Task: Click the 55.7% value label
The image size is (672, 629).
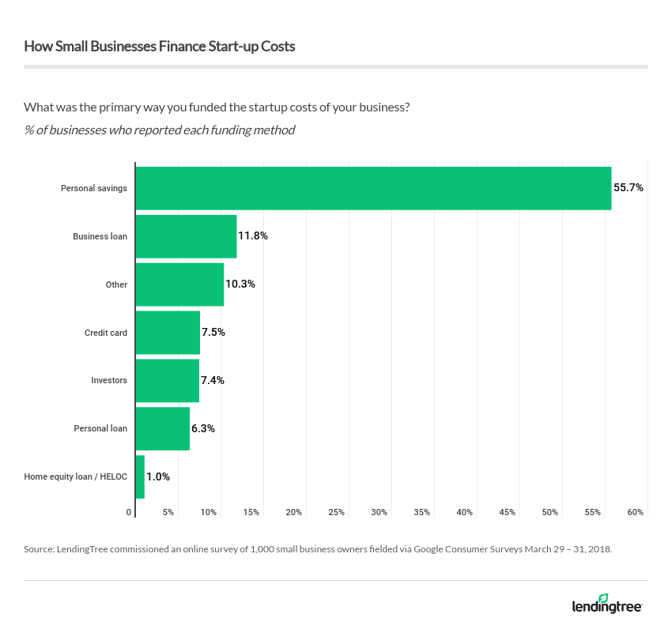Action: tap(628, 188)
